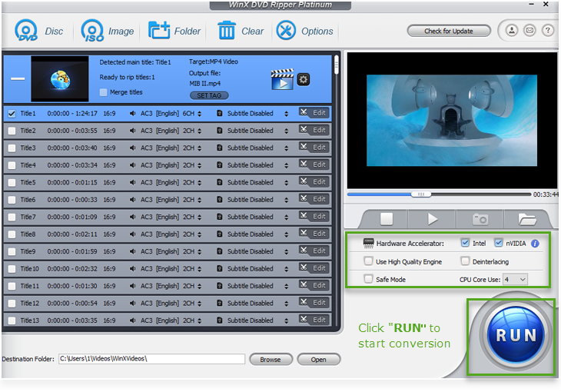The width and height of the screenshot is (561, 392).
Task: Open the CPU Core Use dropdown
Action: (x=515, y=279)
